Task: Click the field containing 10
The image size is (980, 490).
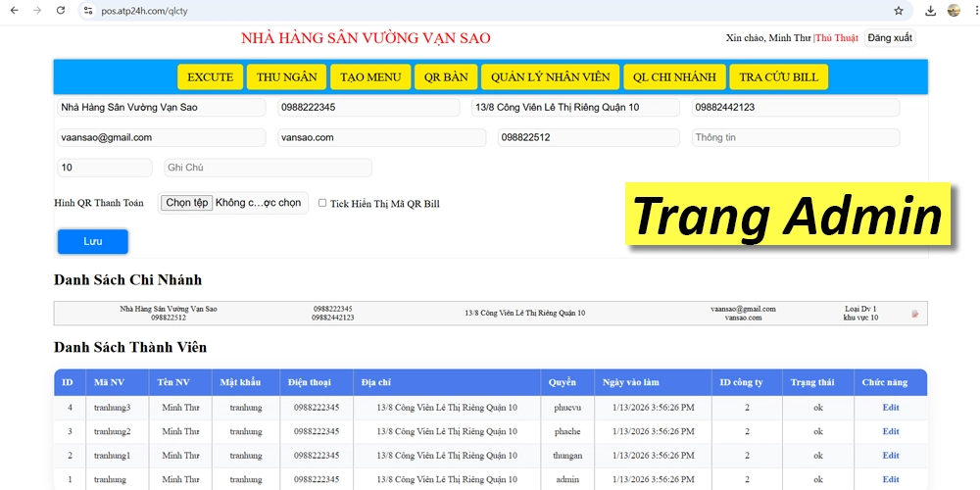Action: 105,168
